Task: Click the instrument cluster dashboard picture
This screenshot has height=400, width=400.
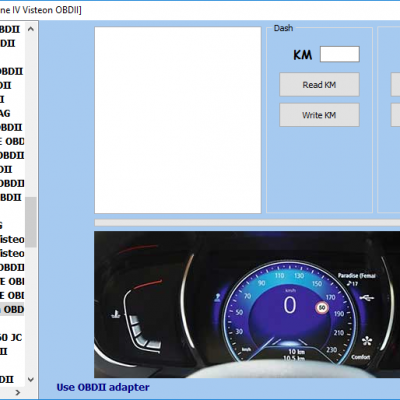Action: (247, 304)
